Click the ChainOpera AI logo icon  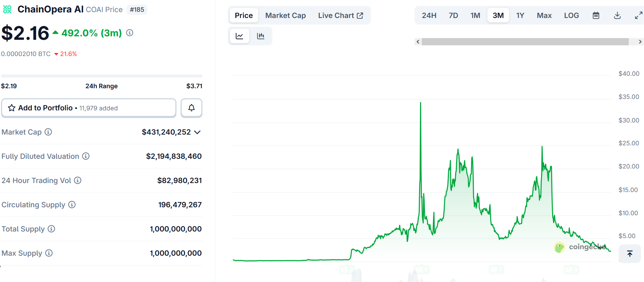tap(7, 9)
